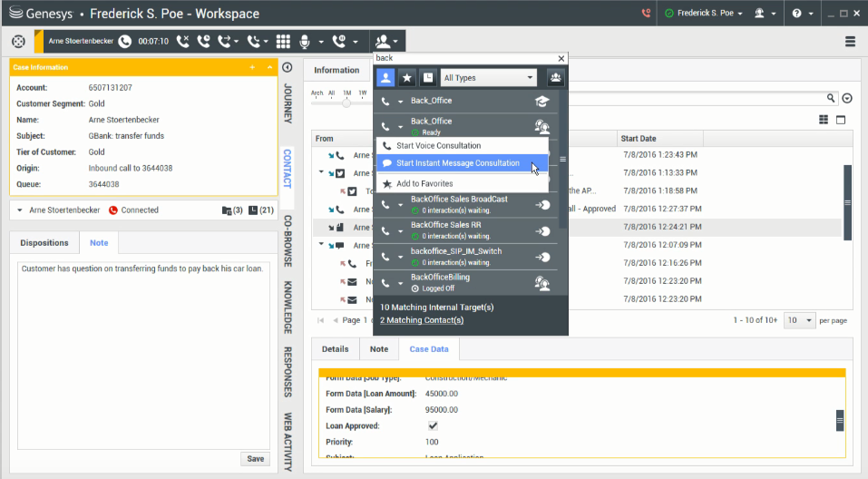Image resolution: width=868 pixels, height=479 pixels.
Task: Click the Arch-to-1W time range slider
Action: 346,103
